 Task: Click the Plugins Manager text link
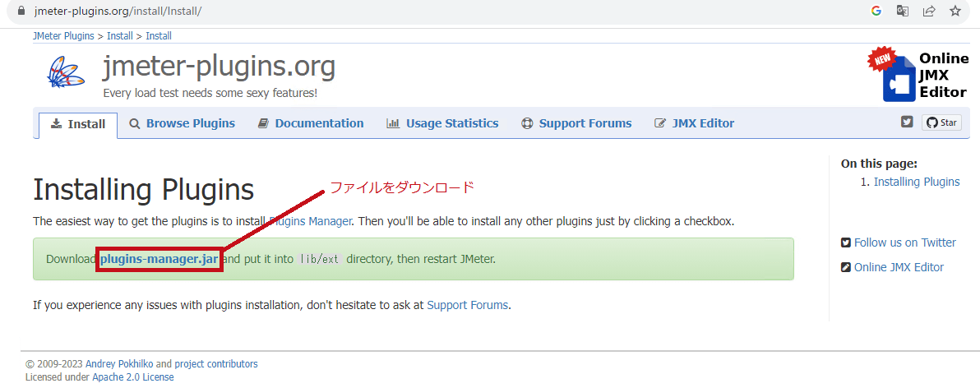[311, 221]
